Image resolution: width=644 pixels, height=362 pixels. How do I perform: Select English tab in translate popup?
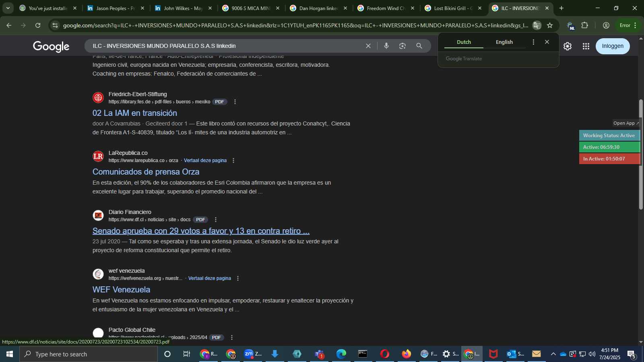pyautogui.click(x=504, y=42)
